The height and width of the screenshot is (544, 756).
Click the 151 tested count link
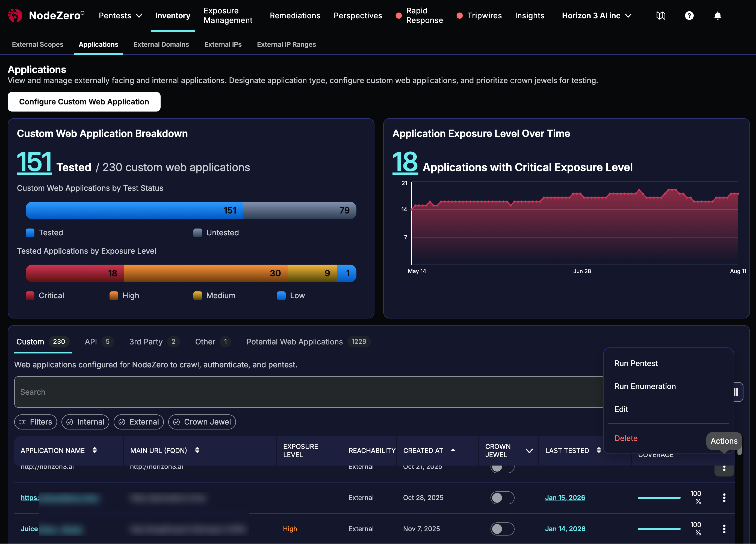34,162
